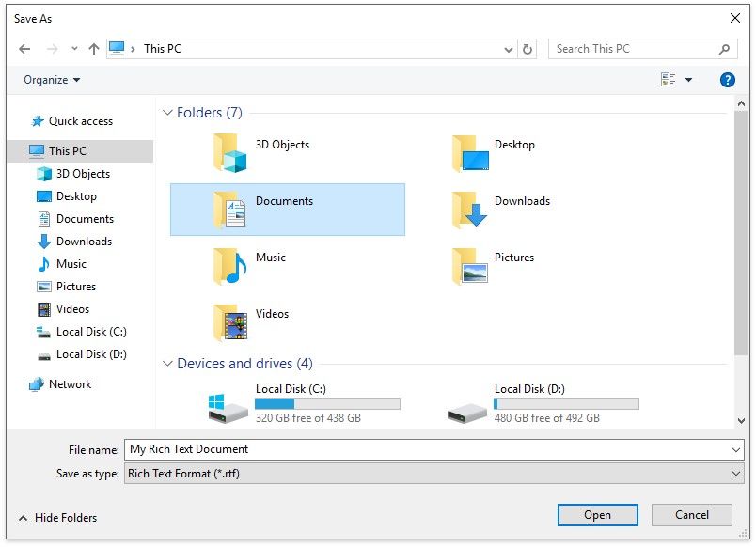Open the Help question mark icon

click(x=727, y=80)
